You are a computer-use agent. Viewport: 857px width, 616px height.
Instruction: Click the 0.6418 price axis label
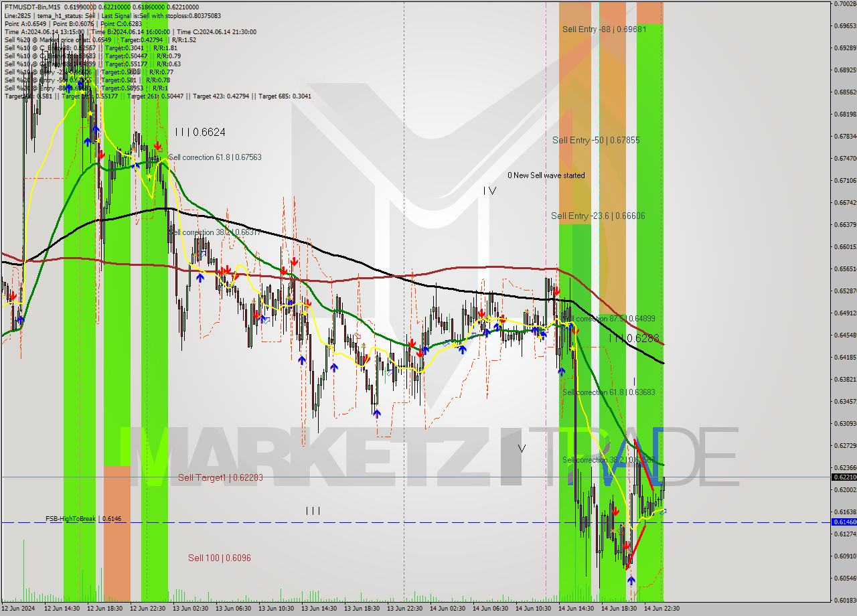coord(845,357)
